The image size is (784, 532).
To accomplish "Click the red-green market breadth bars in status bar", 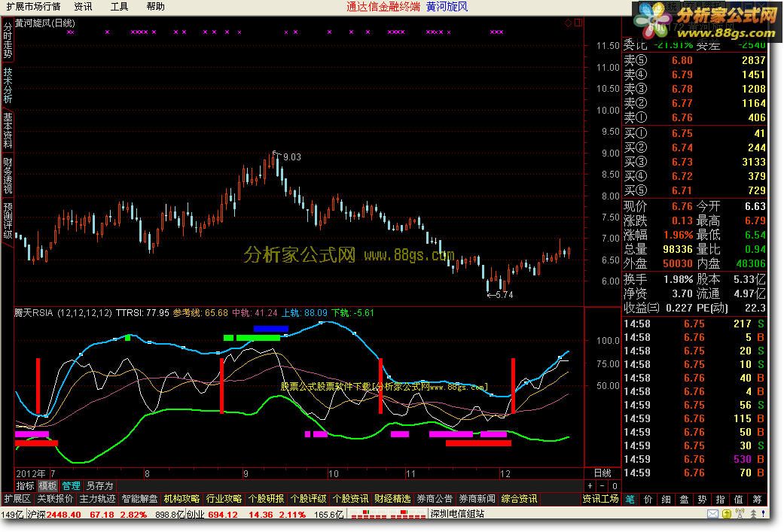I will [x=388, y=514].
